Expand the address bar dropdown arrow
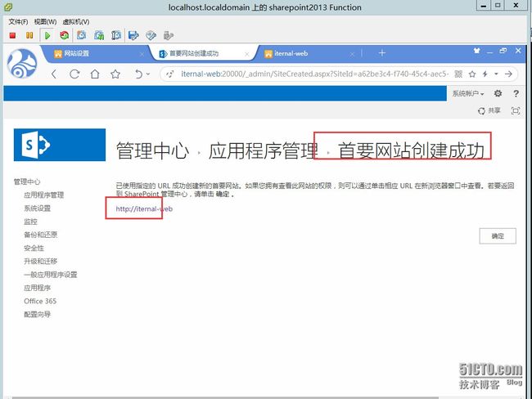532x399 pixels. pos(496,74)
